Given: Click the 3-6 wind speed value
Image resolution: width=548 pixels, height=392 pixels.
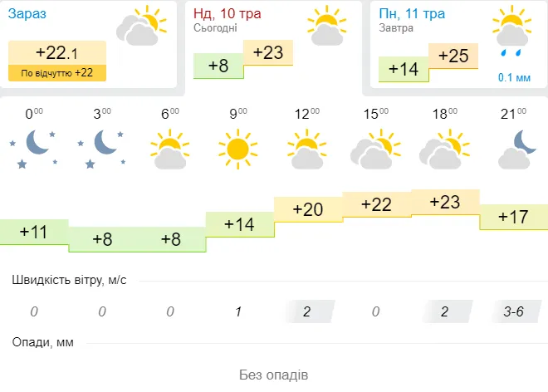Looking at the screenshot, I should (x=513, y=311).
